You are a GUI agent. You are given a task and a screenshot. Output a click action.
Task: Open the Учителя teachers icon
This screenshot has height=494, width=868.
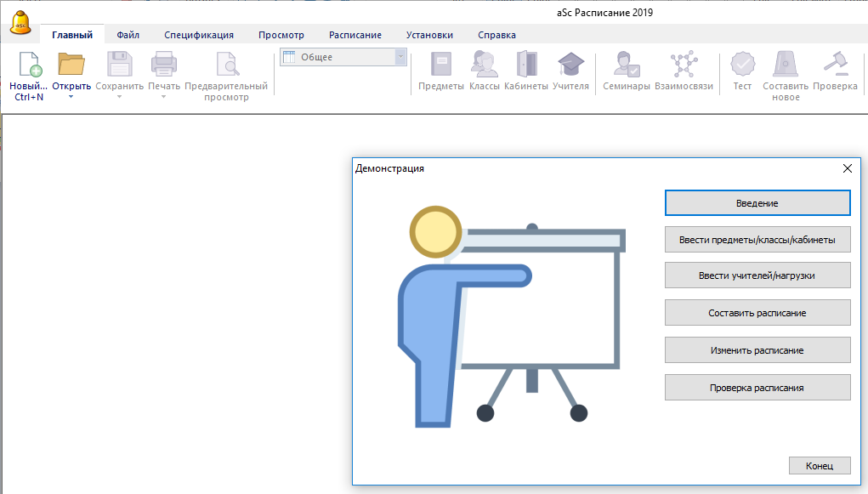[x=570, y=65]
